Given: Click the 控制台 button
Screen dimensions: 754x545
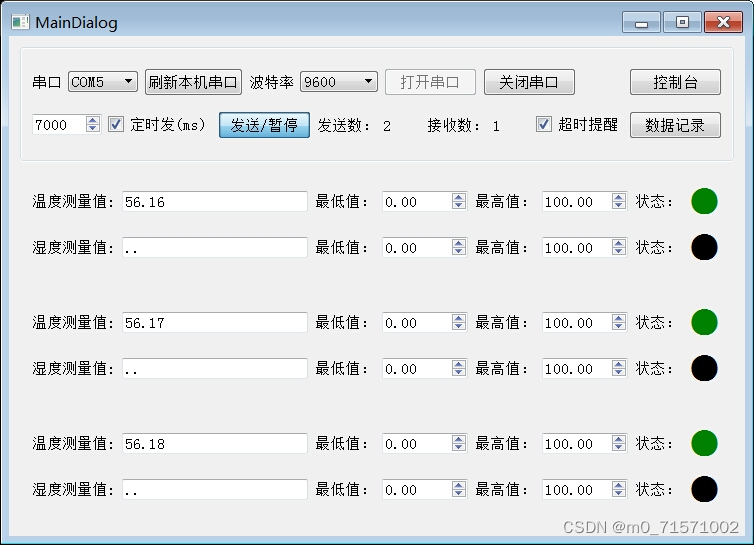Looking at the screenshot, I should [x=675, y=82].
